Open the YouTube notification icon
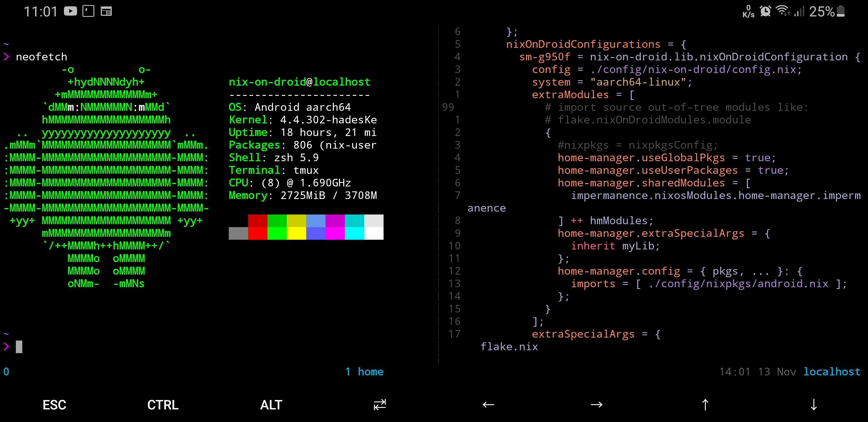 pyautogui.click(x=70, y=11)
